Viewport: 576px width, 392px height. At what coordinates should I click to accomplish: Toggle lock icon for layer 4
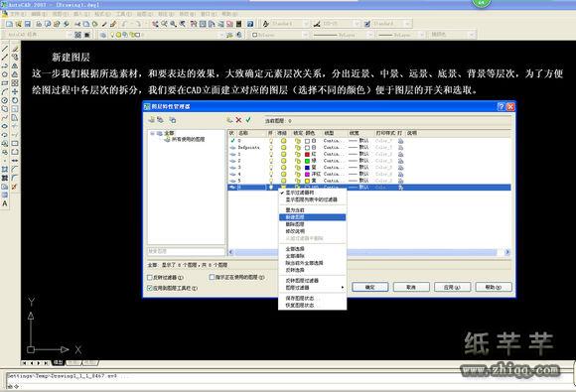point(298,174)
